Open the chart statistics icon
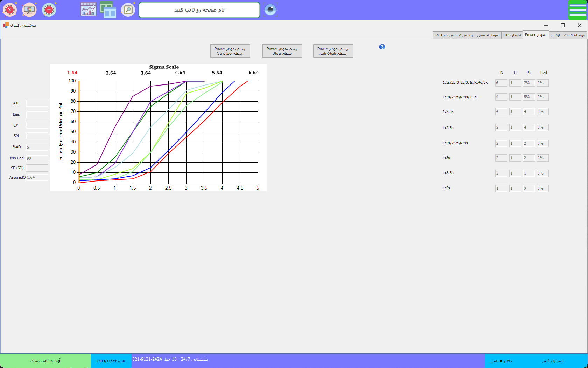This screenshot has height=368, width=588. click(89, 10)
